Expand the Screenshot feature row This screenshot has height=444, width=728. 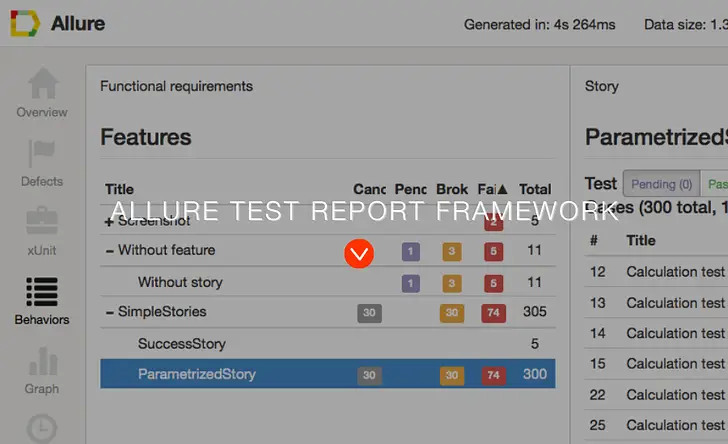[x=109, y=222]
